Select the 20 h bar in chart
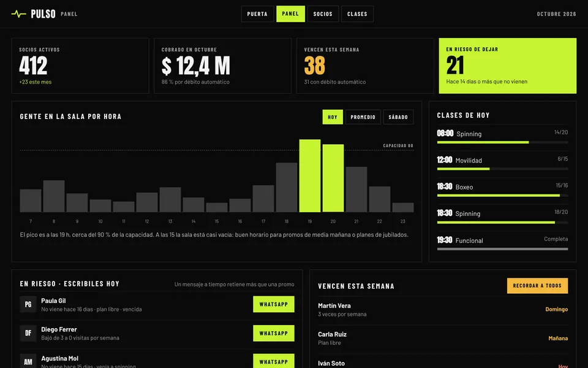 point(333,178)
